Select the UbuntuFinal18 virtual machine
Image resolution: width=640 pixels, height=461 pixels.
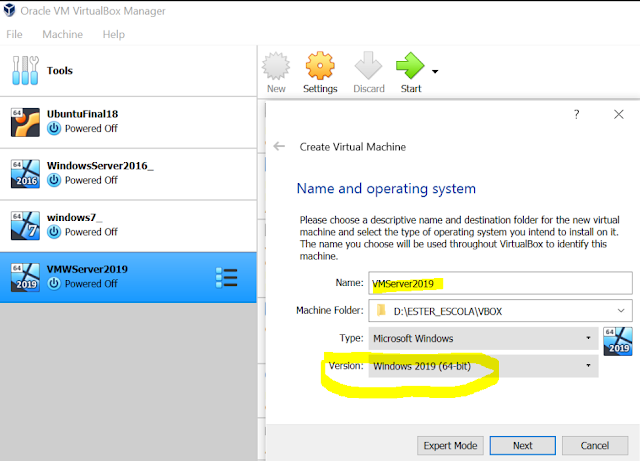pos(128,122)
